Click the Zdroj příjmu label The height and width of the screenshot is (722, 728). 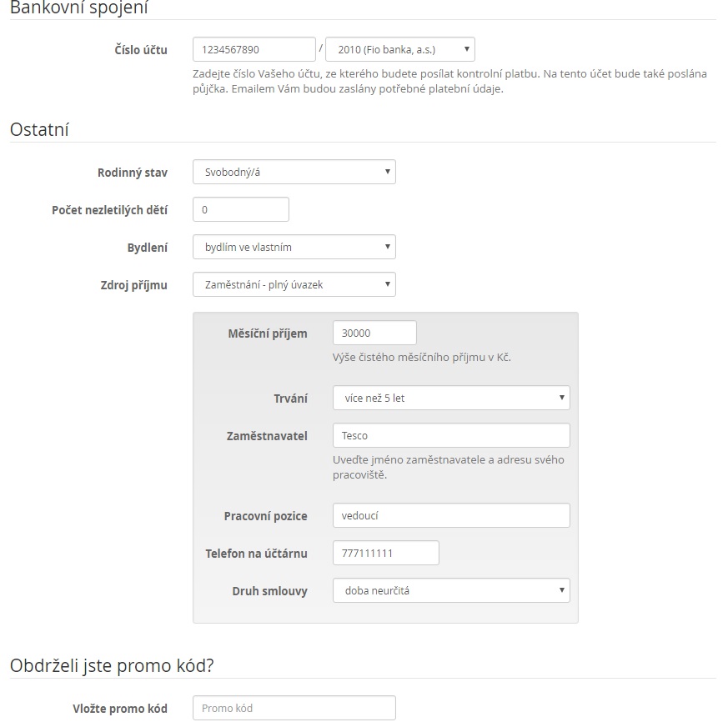click(133, 285)
